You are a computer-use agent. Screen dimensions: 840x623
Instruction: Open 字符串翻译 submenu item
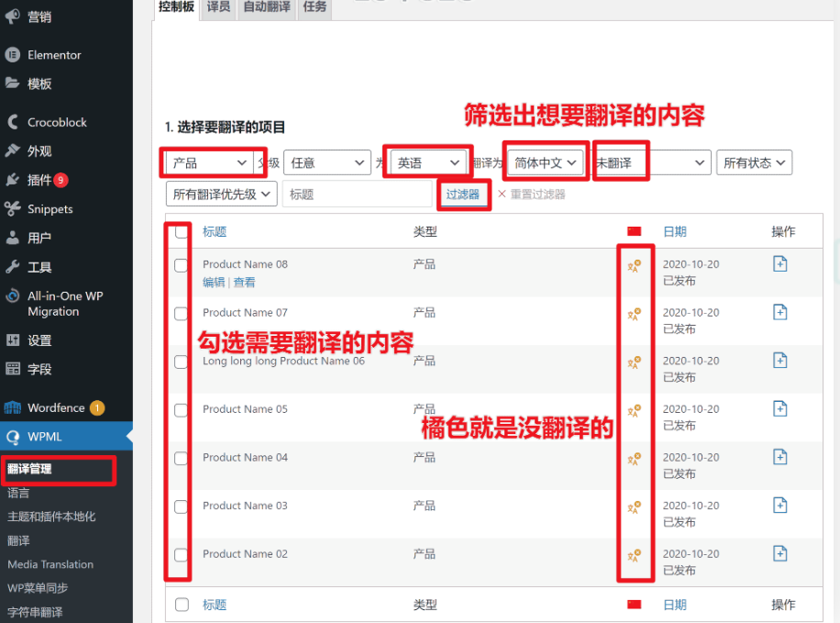click(x=35, y=612)
